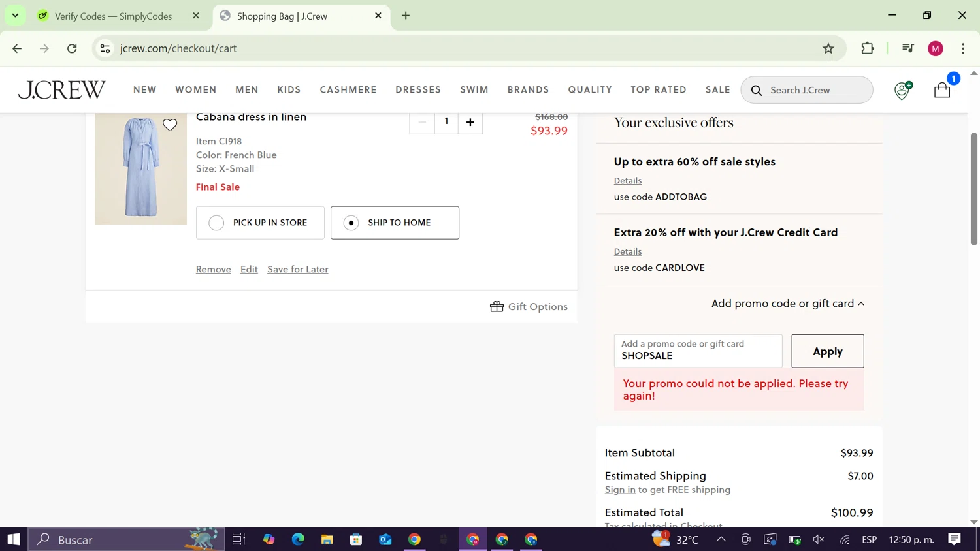Close the Verify Codes SimplyCodes tab
The height and width of the screenshot is (551, 980).
[196, 16]
